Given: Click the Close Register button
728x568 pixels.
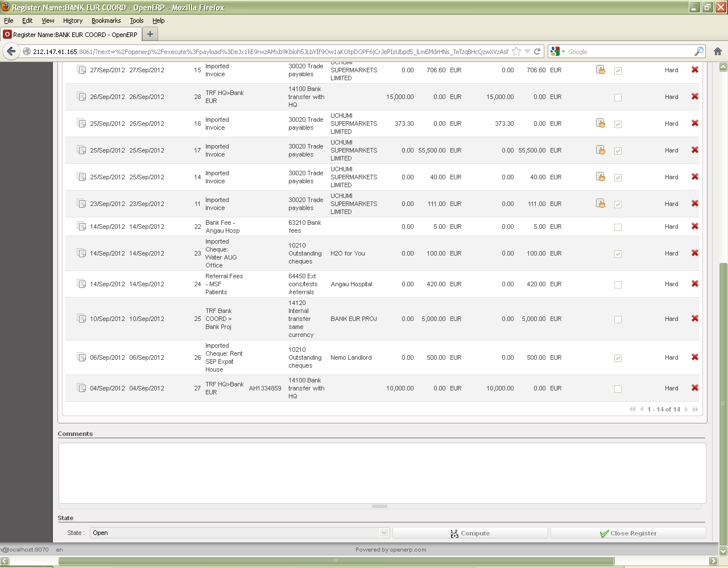Looking at the screenshot, I should [x=628, y=533].
